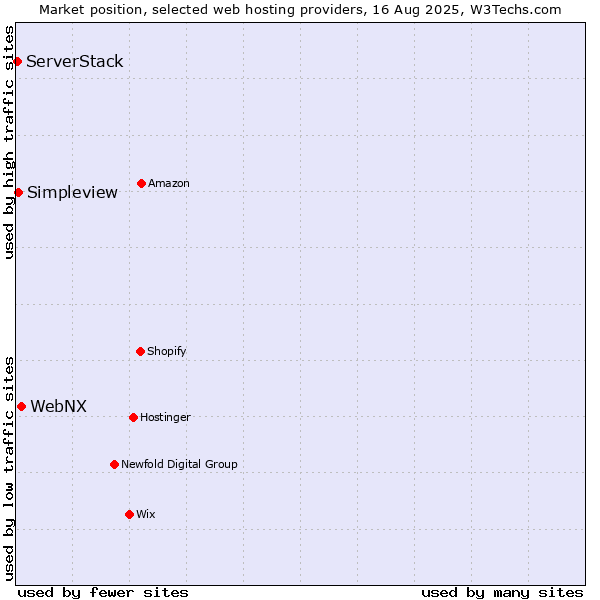Click the Shopify label
The image size is (600, 600).
pyautogui.click(x=166, y=351)
